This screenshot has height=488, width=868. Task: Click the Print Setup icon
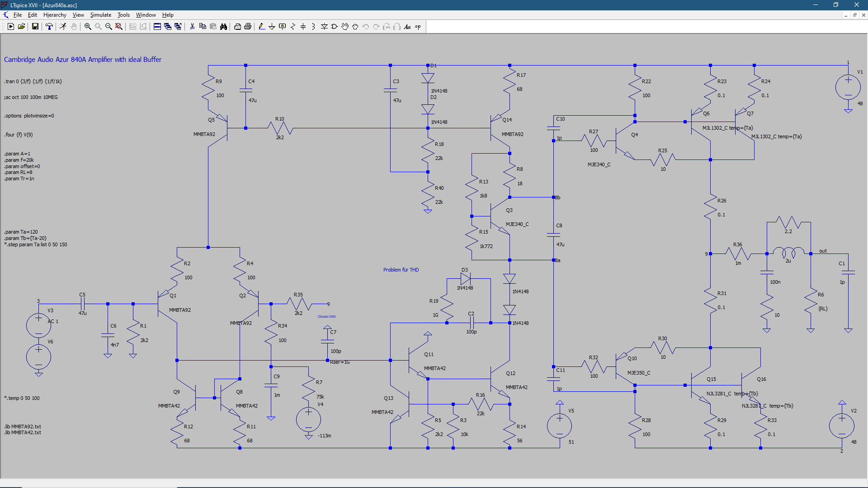click(237, 27)
